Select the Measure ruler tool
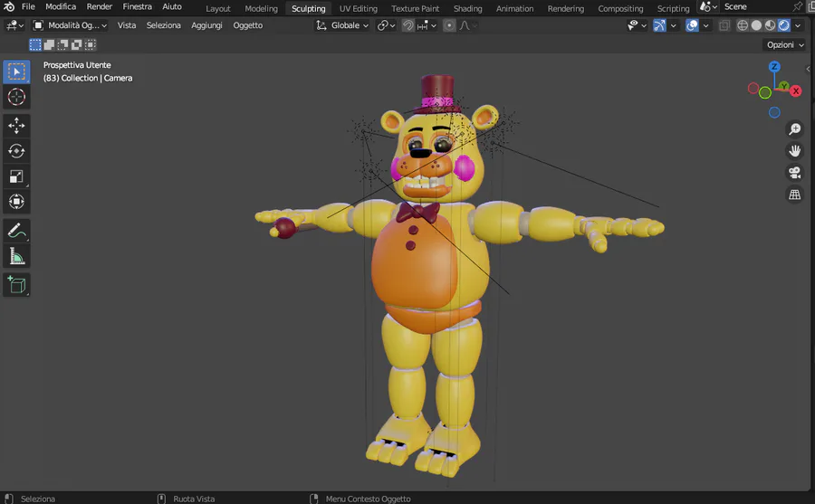This screenshot has width=815, height=504. click(16, 256)
